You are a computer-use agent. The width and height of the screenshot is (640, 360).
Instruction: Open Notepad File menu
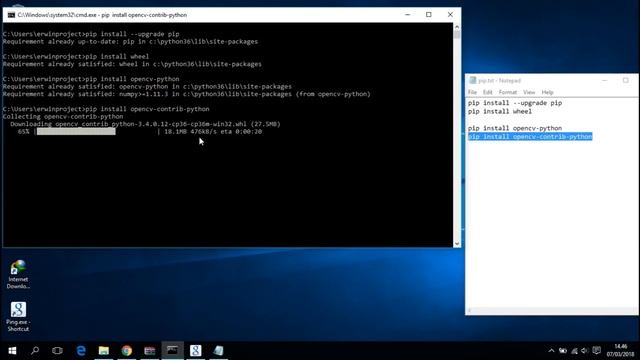pos(472,92)
